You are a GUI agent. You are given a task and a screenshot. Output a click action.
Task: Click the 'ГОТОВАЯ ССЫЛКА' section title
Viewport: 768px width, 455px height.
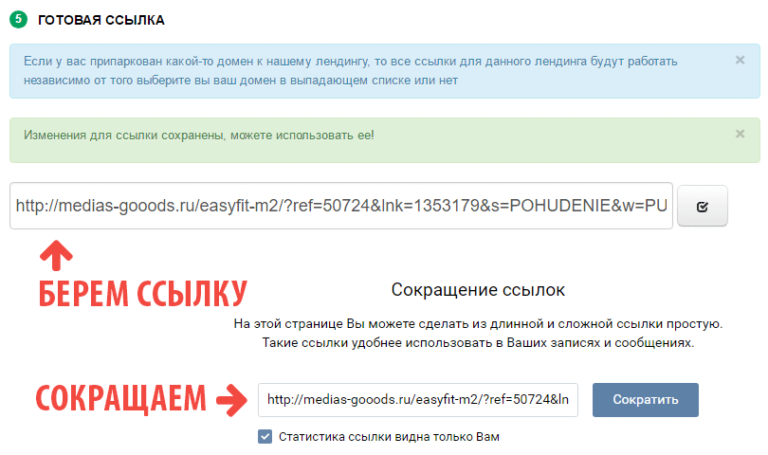(101, 20)
